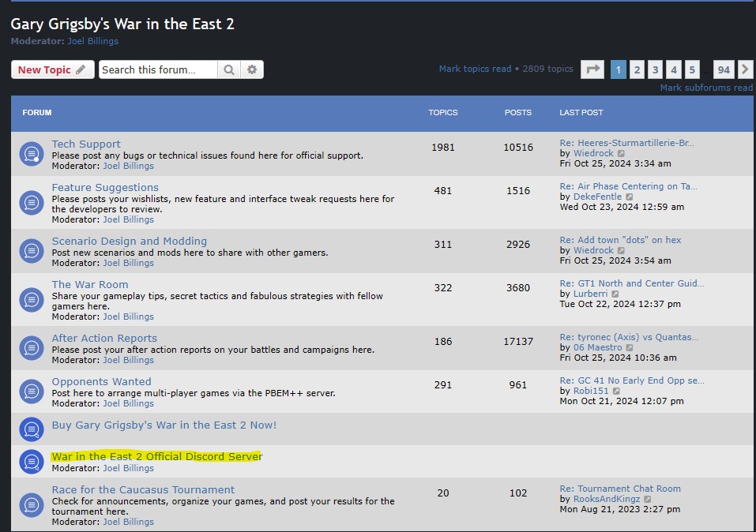Go to page 1

pyautogui.click(x=618, y=70)
